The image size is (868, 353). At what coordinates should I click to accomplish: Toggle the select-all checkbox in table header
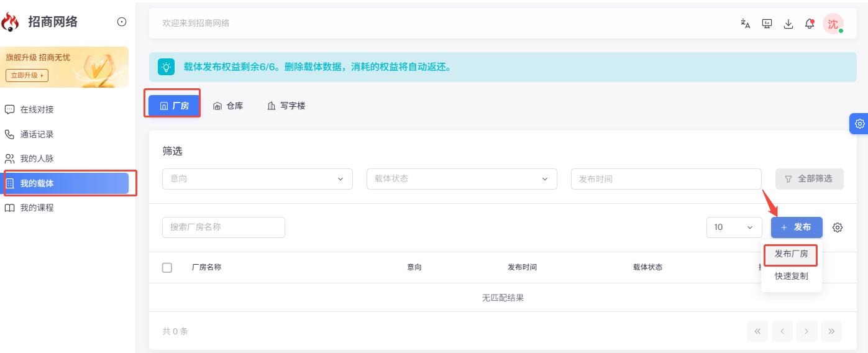(x=167, y=267)
